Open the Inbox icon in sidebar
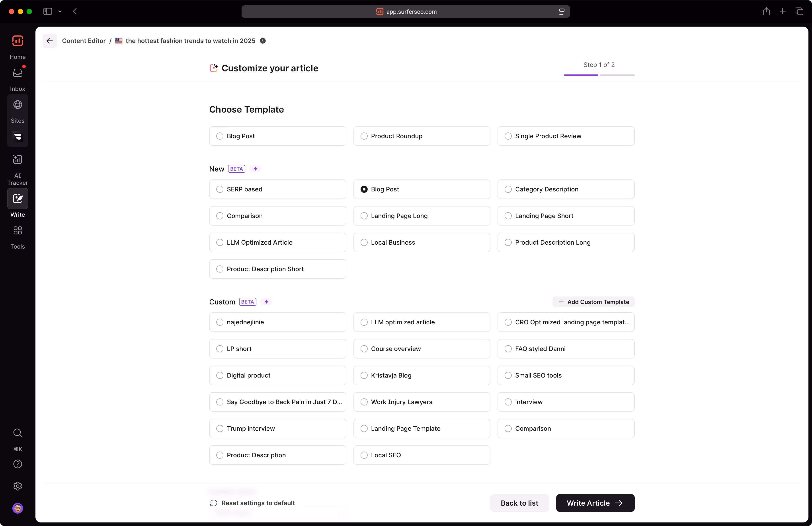Viewport: 812px width, 526px height. tap(18, 73)
